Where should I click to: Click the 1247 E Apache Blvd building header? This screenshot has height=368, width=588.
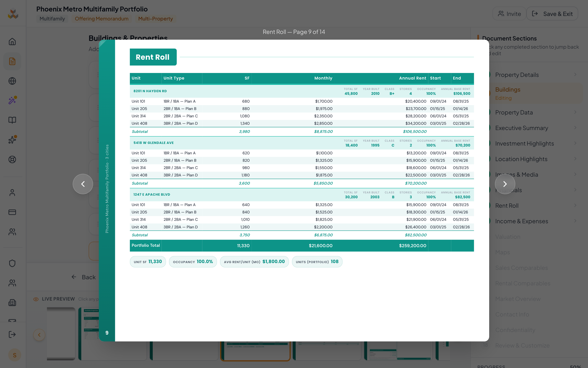(302, 195)
